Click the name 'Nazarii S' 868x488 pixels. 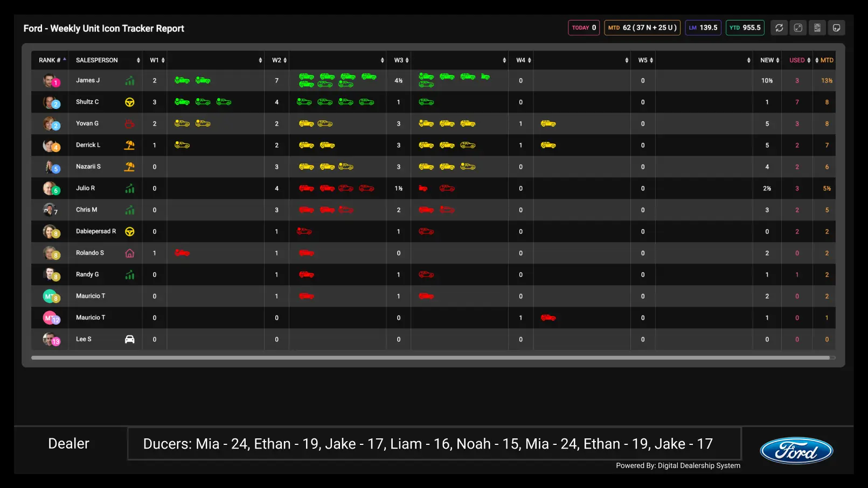coord(88,167)
